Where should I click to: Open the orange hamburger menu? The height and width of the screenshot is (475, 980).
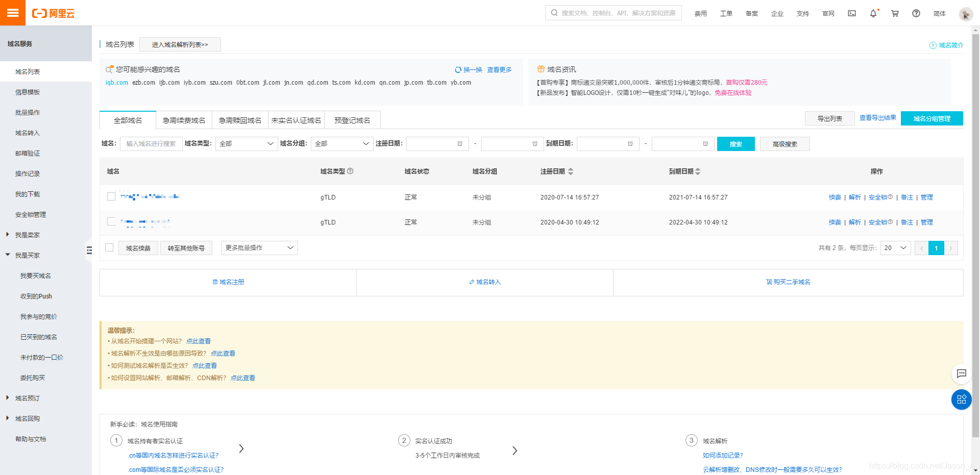pyautogui.click(x=13, y=13)
